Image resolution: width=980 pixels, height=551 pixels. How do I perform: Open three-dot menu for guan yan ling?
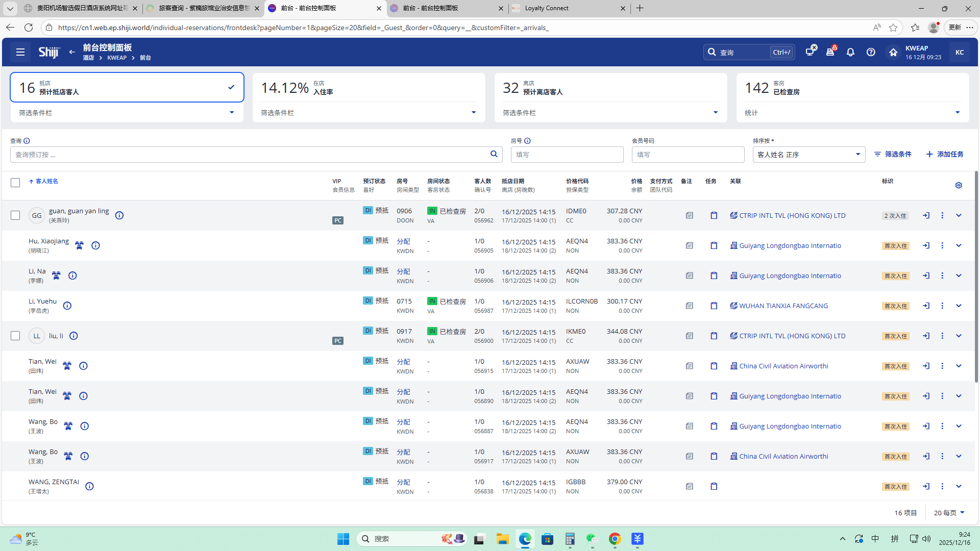point(942,215)
